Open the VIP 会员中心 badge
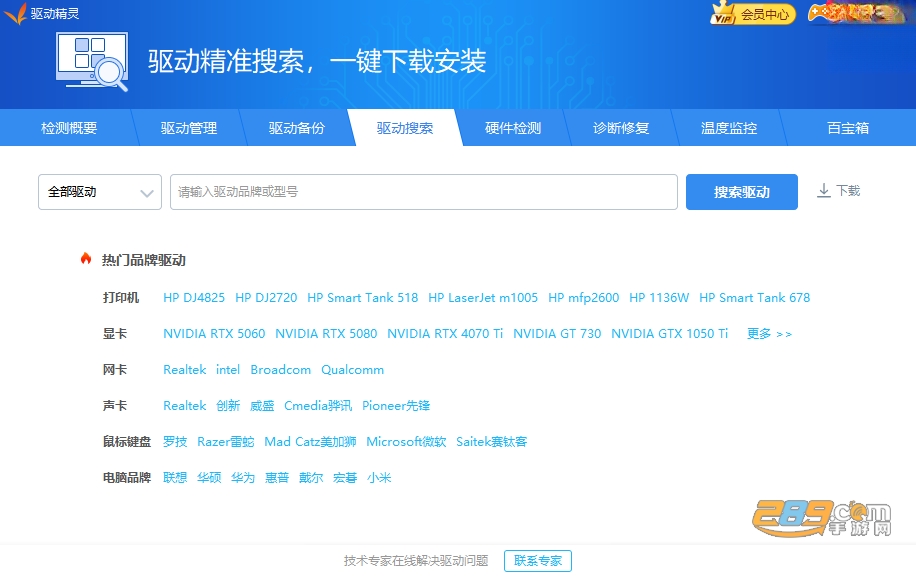 click(x=753, y=13)
